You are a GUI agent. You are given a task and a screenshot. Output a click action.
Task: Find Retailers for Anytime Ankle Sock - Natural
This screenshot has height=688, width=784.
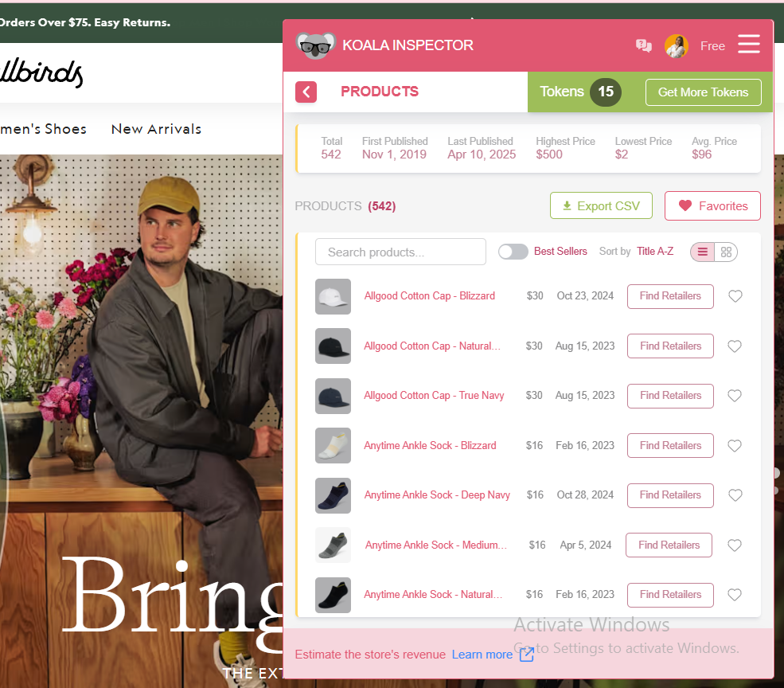click(670, 595)
